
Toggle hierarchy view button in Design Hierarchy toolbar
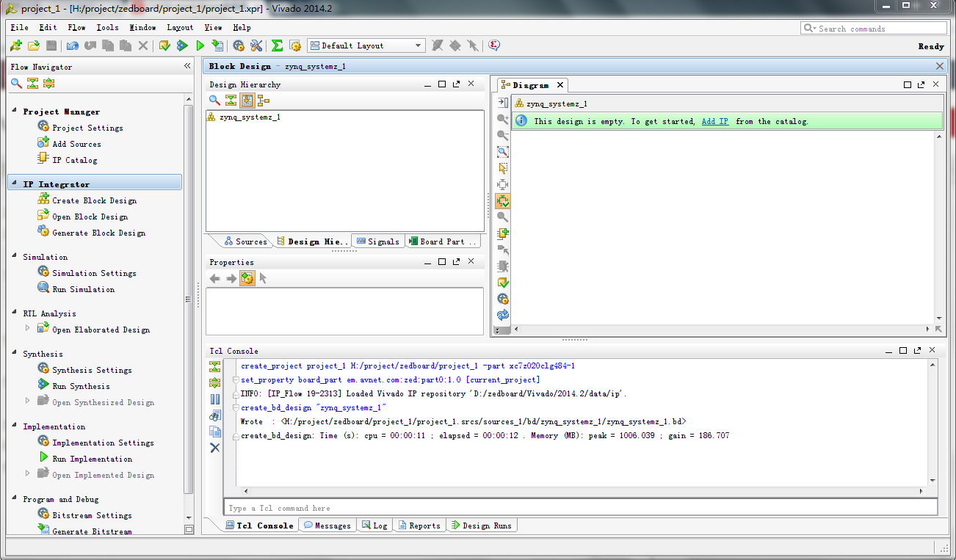pos(247,101)
